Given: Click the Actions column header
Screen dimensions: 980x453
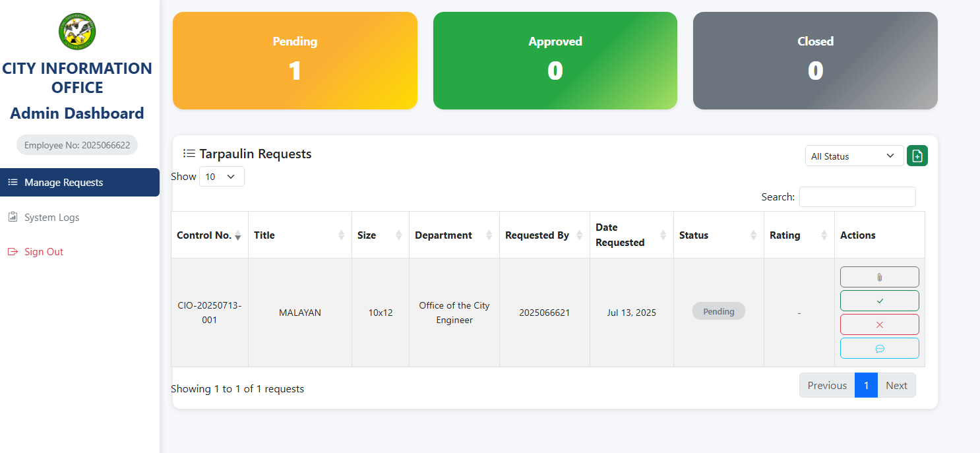Looking at the screenshot, I should 879,235.
